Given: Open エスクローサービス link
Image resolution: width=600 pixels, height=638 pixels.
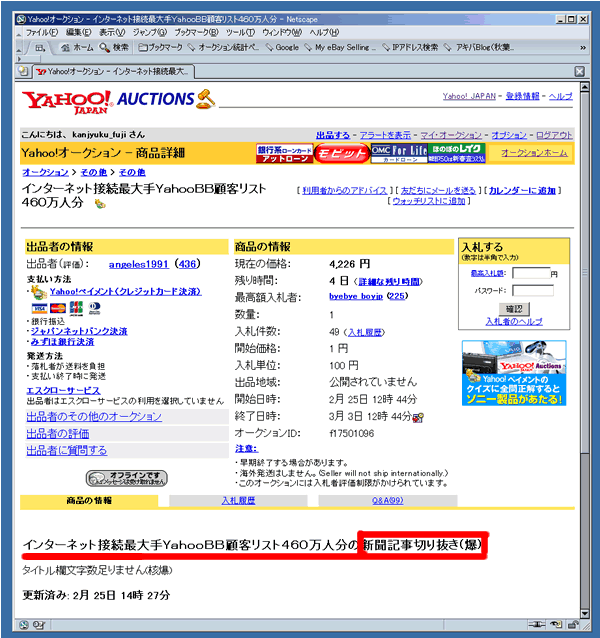Looking at the screenshot, I should (x=63, y=391).
